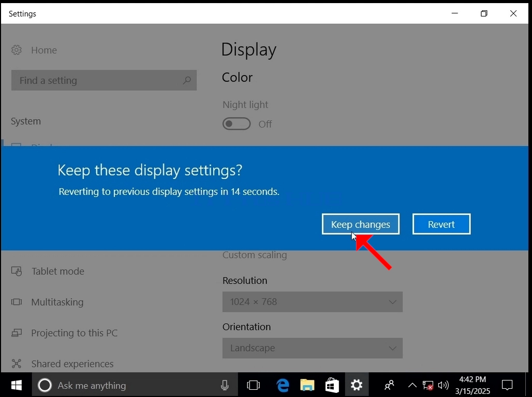Go to Home in Settings sidebar
The width and height of the screenshot is (532, 397).
[44, 50]
